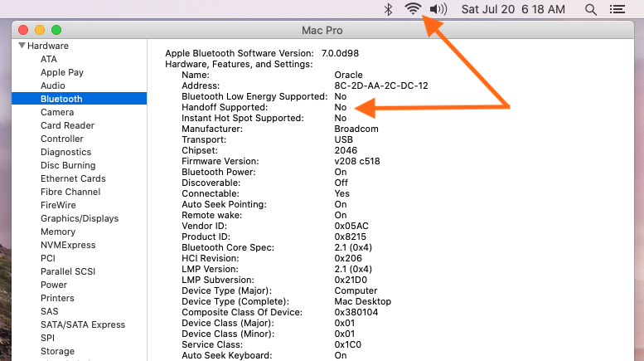
Task: Select Fibre Channel in the sidebar
Action: click(70, 192)
